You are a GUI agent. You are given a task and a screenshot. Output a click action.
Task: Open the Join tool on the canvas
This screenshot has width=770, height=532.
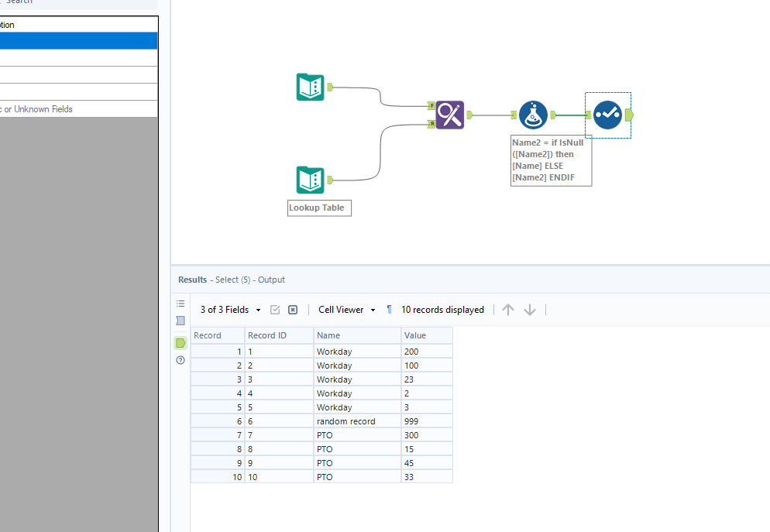tap(450, 115)
